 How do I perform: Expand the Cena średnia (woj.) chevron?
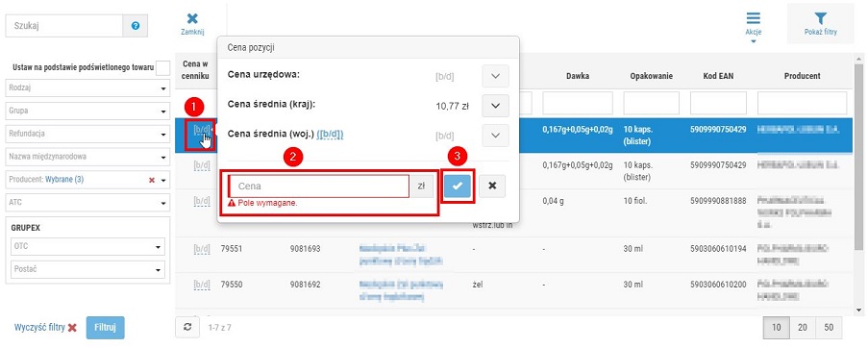495,135
